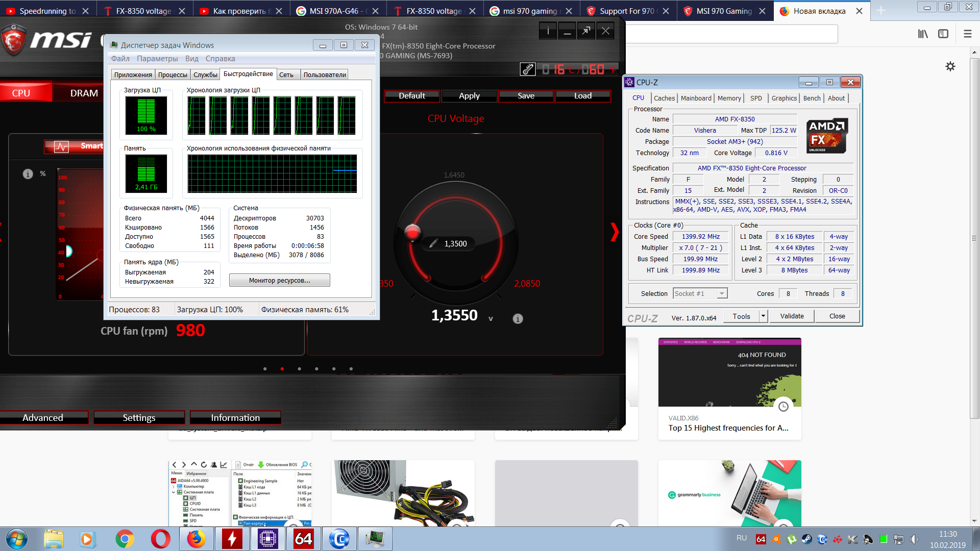
Task: Open CPU-Z taskbar icon
Action: (267, 539)
